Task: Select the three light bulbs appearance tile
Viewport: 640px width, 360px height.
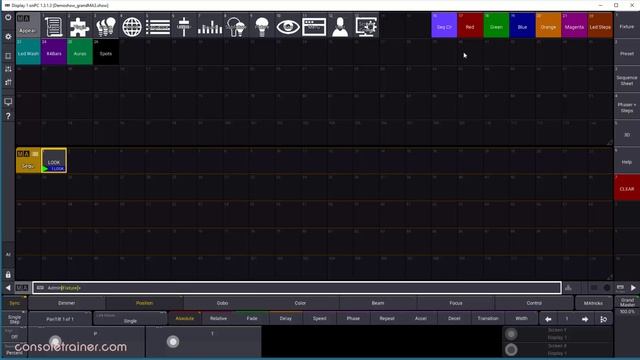Action: tap(106, 27)
